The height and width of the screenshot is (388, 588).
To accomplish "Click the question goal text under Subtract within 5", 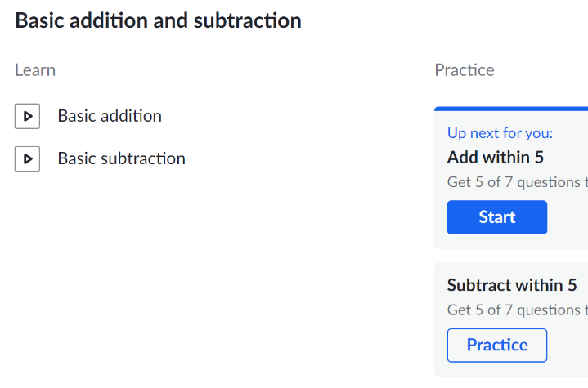I will (518, 310).
